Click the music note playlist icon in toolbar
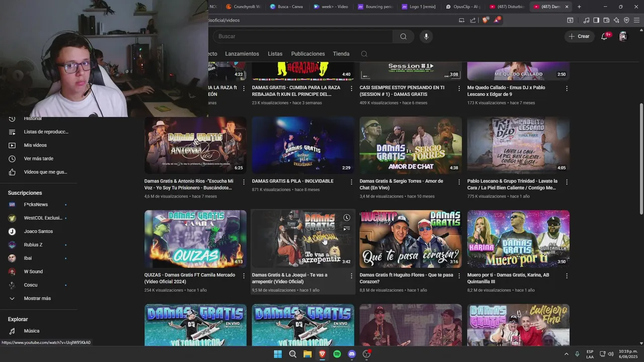 click(x=586, y=20)
